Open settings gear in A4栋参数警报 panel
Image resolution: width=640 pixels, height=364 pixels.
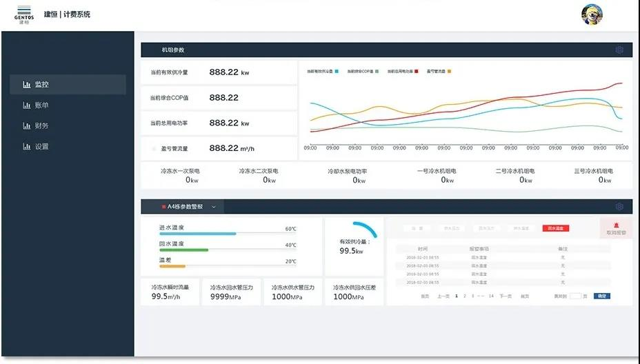(x=619, y=206)
